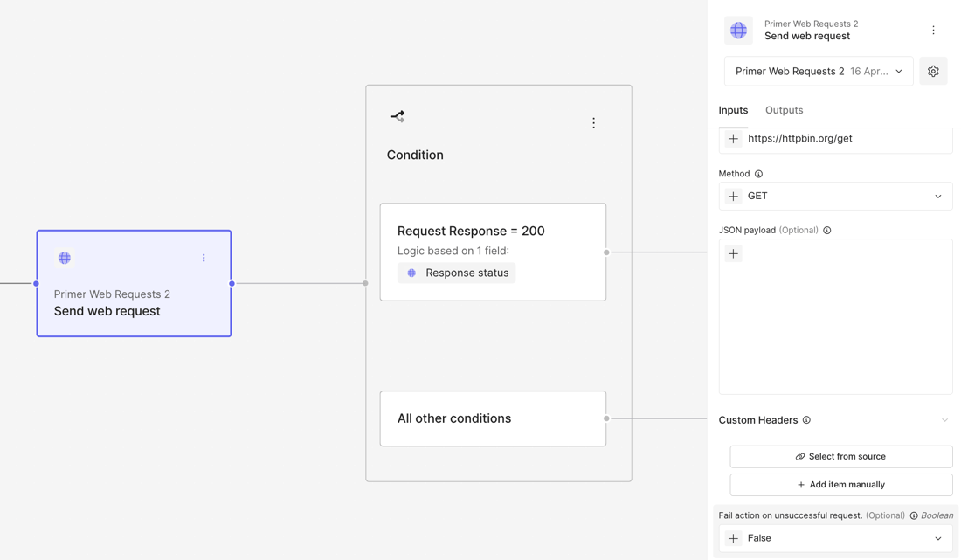Click the Select from source button
This screenshot has width=961, height=560.
840,456
